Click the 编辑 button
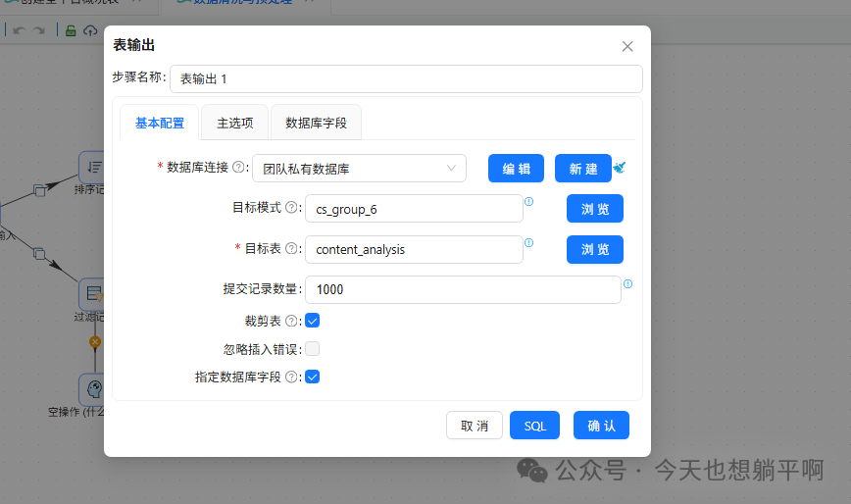Viewport: 851px width, 504px height. pos(516,169)
